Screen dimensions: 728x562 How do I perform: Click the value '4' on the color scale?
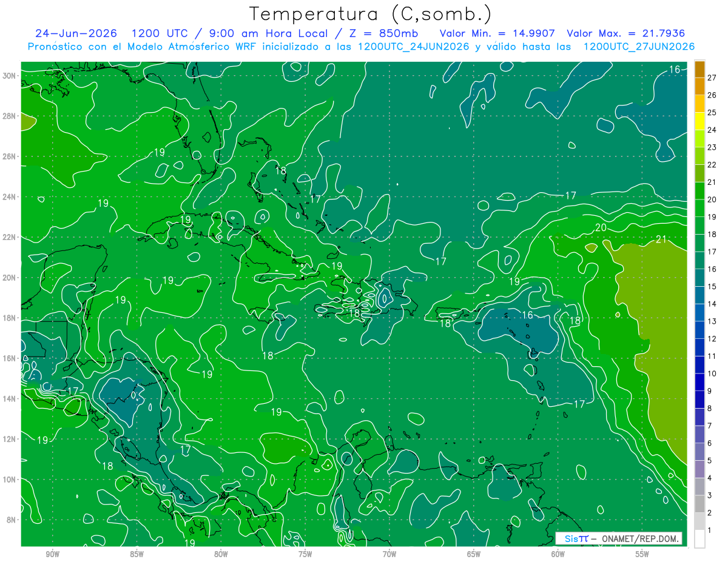tap(710, 478)
